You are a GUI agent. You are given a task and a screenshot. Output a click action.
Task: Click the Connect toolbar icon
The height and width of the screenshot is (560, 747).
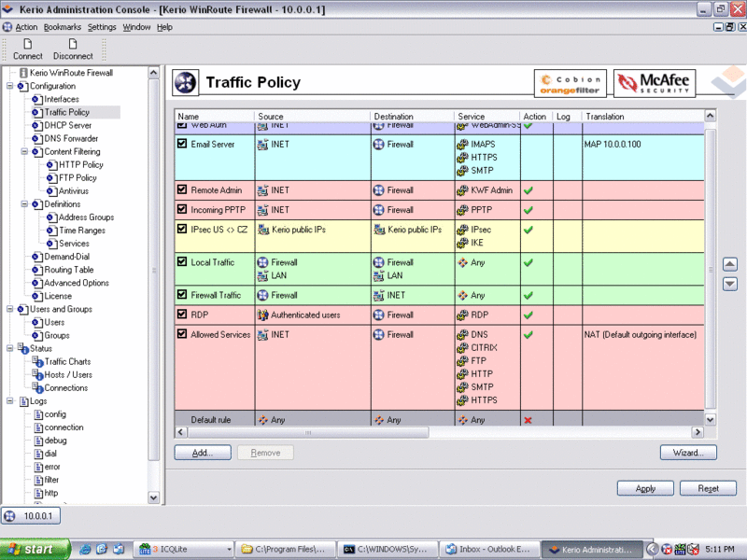(x=28, y=44)
